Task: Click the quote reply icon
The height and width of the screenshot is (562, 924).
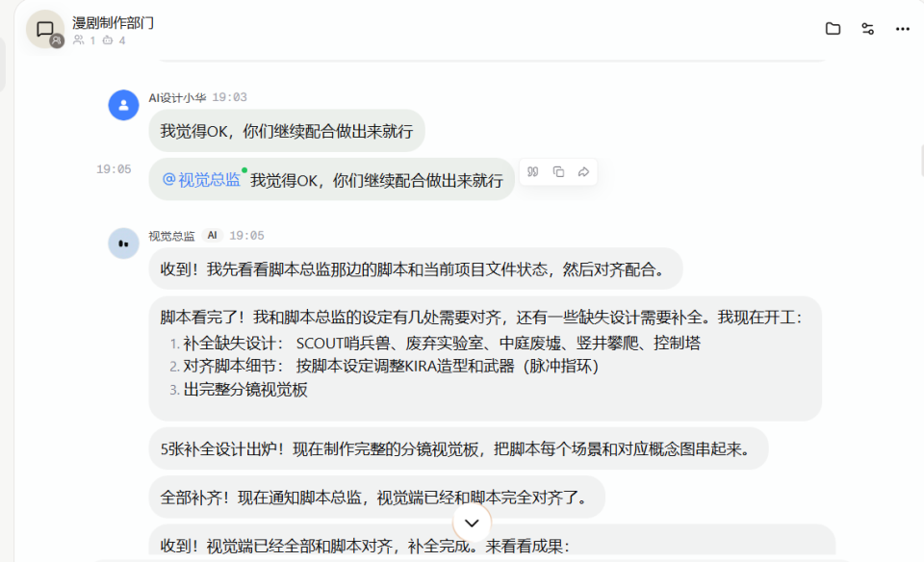Action: tap(532, 171)
